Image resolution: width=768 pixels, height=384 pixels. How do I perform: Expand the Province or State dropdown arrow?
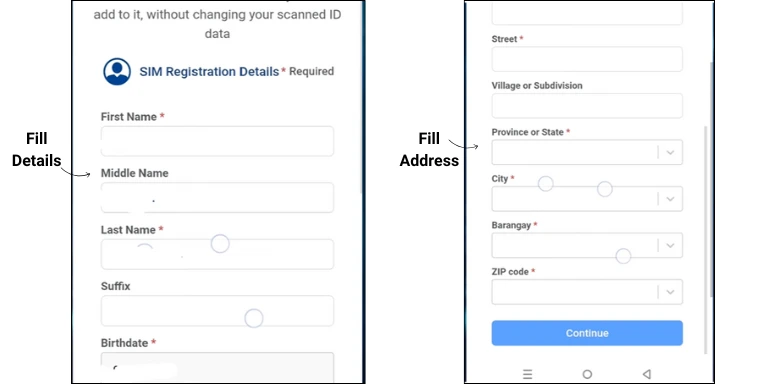tap(670, 152)
